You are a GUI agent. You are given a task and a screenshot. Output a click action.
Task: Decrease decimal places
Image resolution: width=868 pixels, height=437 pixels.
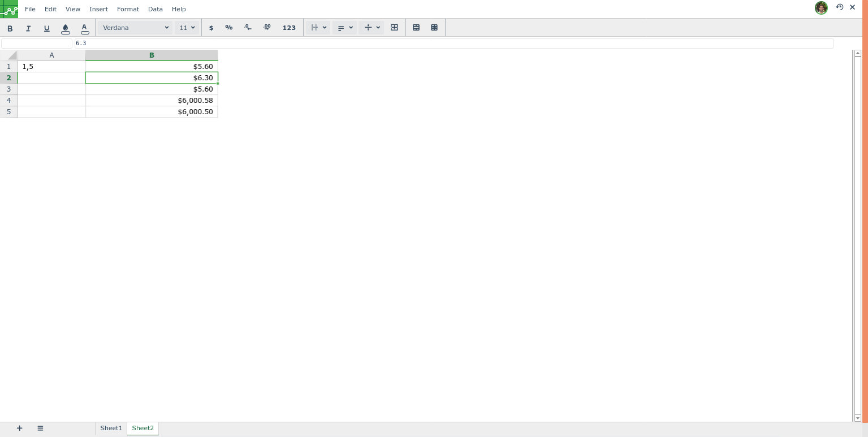click(248, 28)
